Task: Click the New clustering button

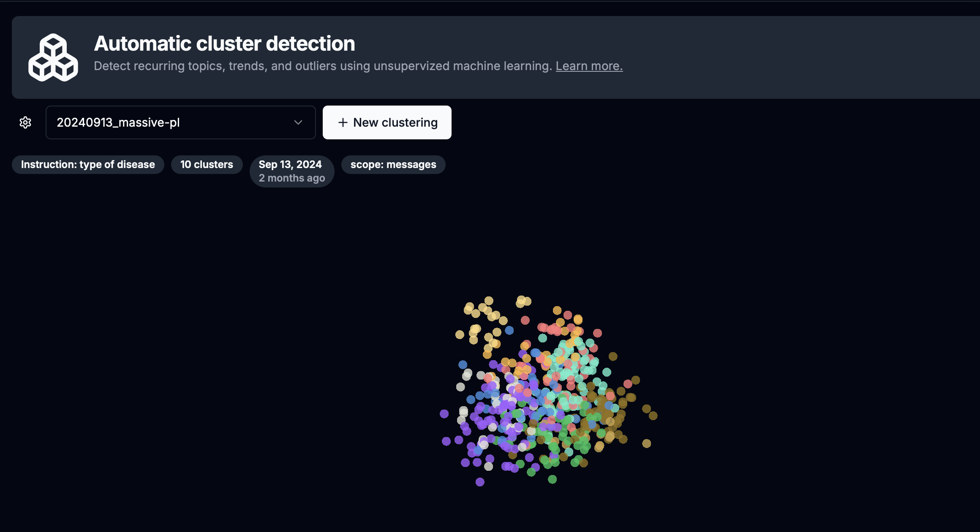Action: (387, 122)
